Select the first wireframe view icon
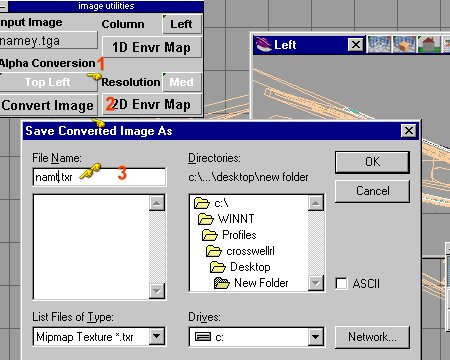 [379, 44]
